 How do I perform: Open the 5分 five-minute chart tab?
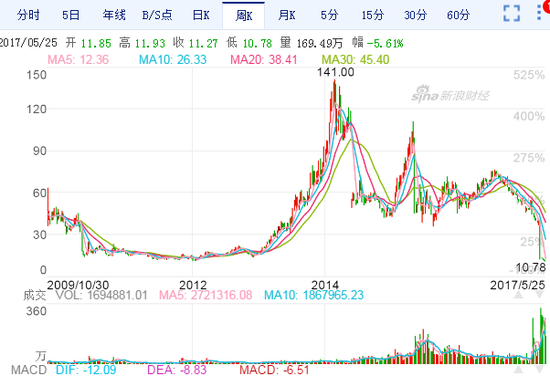329,15
